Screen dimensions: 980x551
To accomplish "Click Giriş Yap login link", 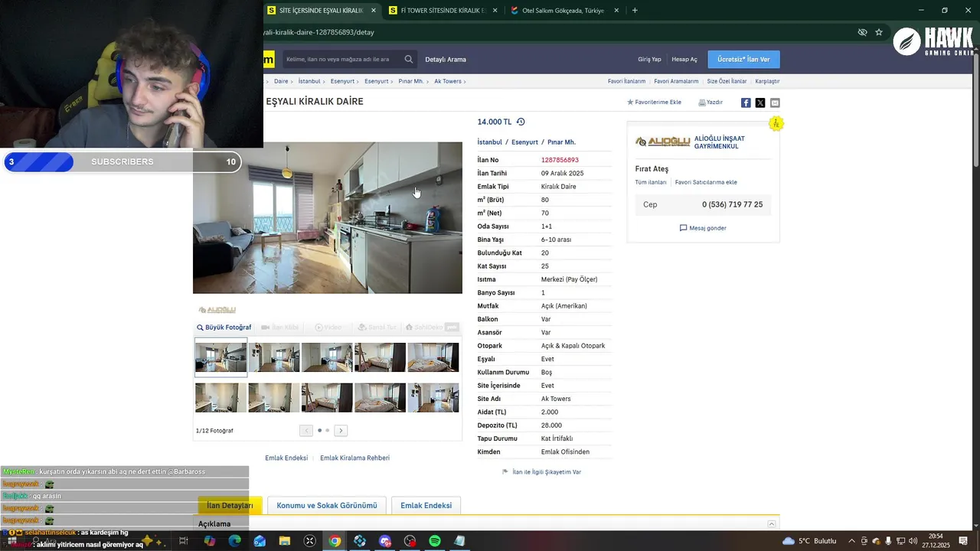I will [649, 60].
